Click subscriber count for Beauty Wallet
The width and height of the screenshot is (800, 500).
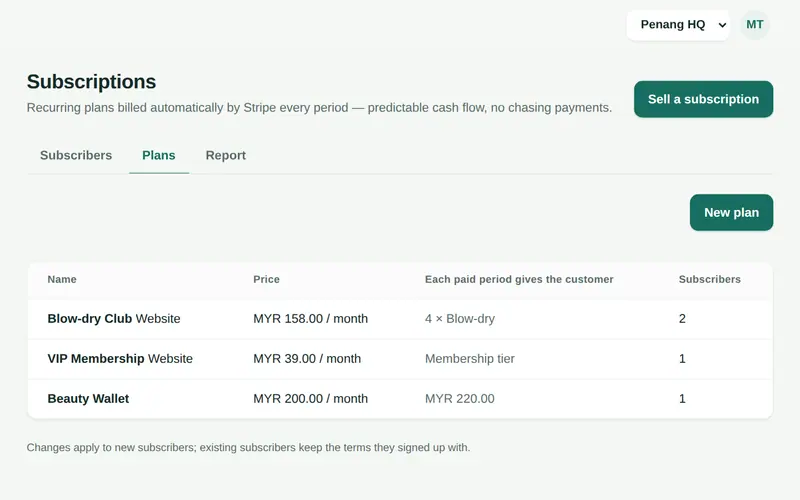[x=682, y=398]
